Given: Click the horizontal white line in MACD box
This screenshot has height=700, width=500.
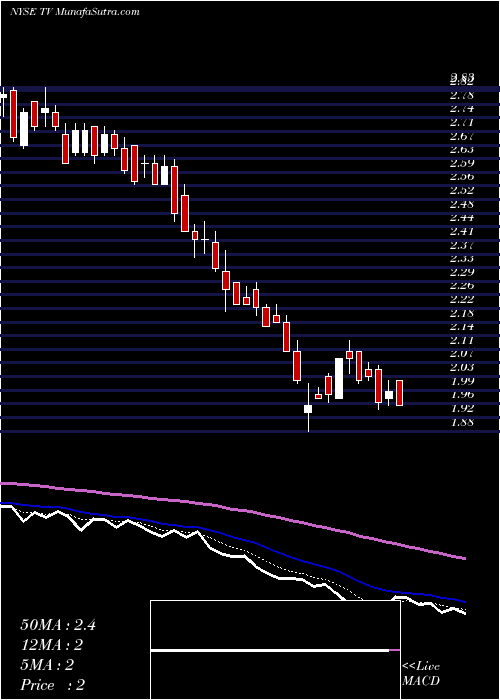Looking at the screenshot, I should [x=270, y=650].
